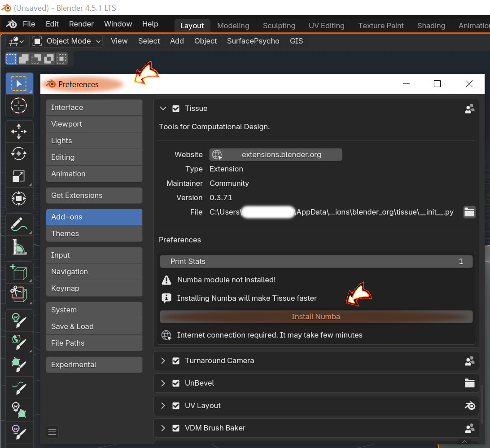Click the community icon on Turnaround Camera row
This screenshot has width=490, height=448.
tap(469, 361)
